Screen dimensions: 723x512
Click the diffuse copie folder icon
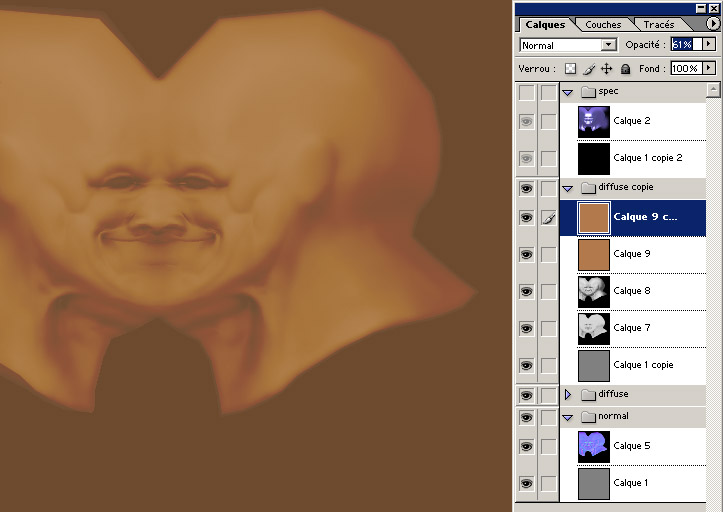pos(588,188)
